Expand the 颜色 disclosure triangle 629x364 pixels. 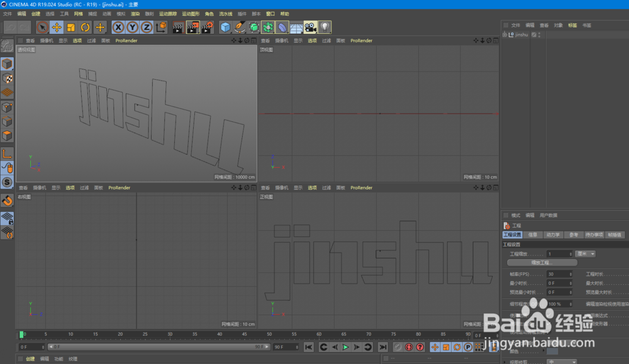coord(543,351)
